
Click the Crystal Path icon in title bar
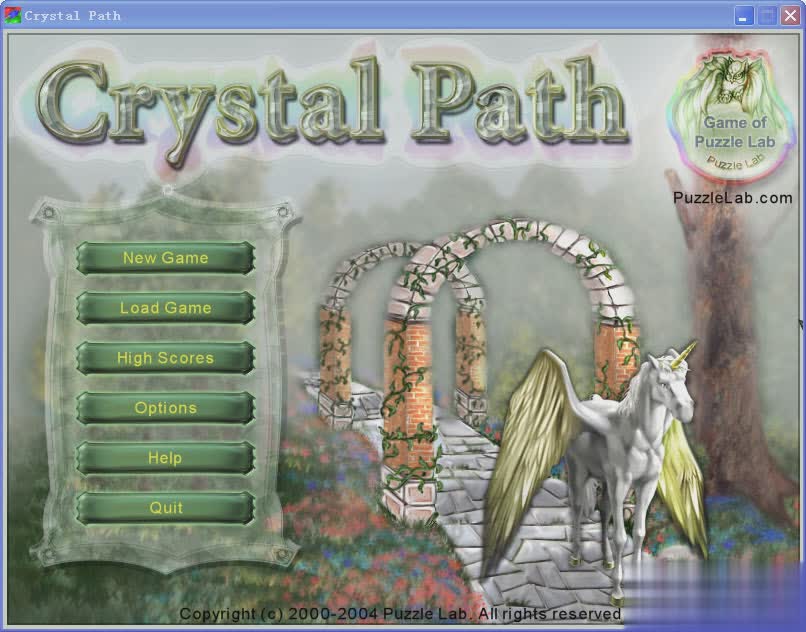(x=12, y=15)
